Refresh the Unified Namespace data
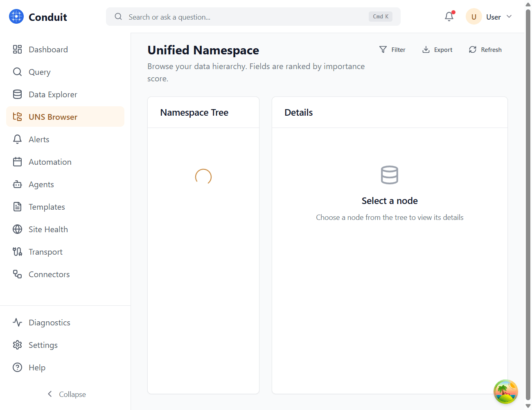532x410 pixels. [485, 49]
